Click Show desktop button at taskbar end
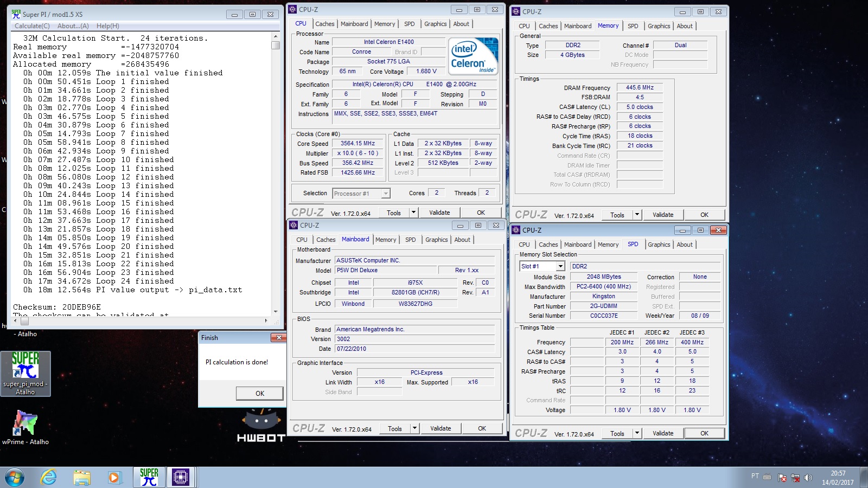868x488 pixels. 864,478
